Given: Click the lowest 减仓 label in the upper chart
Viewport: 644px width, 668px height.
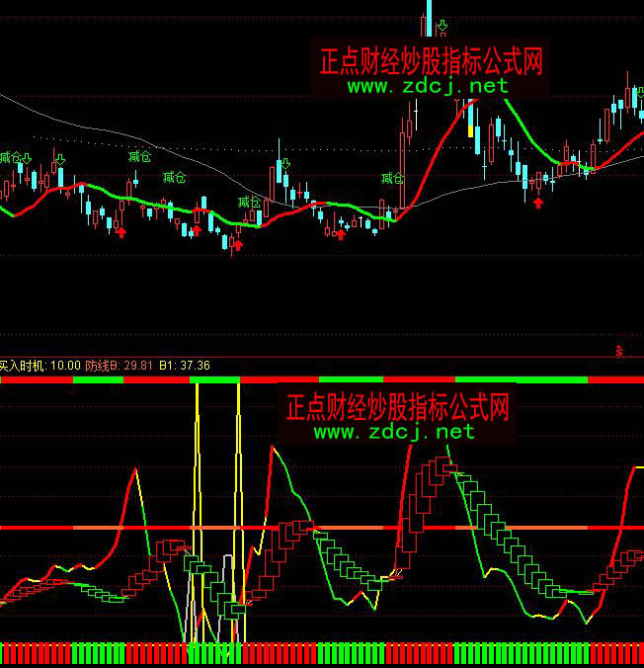Looking at the screenshot, I should (x=249, y=203).
